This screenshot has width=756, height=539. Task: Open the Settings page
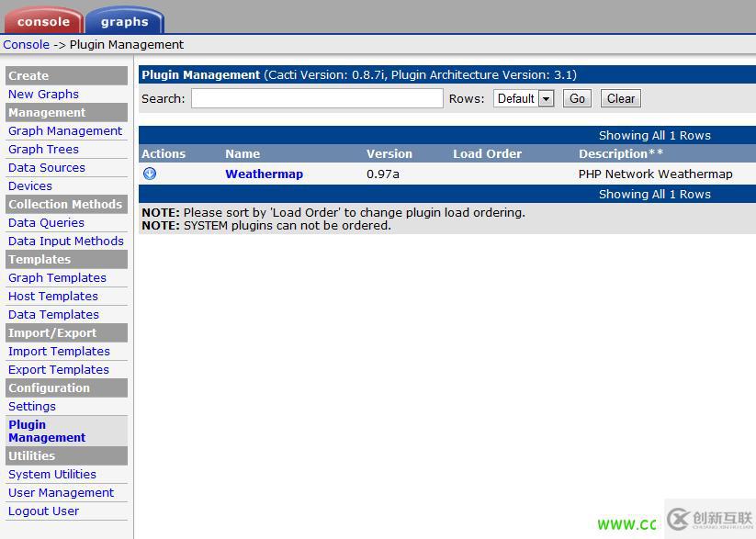pyautogui.click(x=32, y=406)
